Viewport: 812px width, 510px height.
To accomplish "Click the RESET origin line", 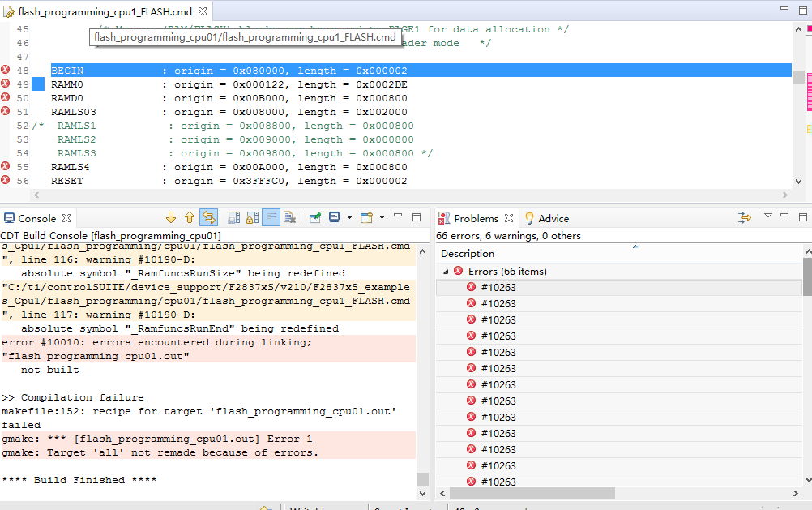I will tap(229, 181).
